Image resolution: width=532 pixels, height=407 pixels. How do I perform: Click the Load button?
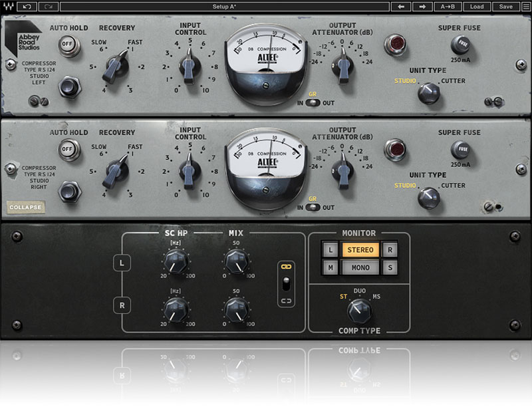[477, 7]
